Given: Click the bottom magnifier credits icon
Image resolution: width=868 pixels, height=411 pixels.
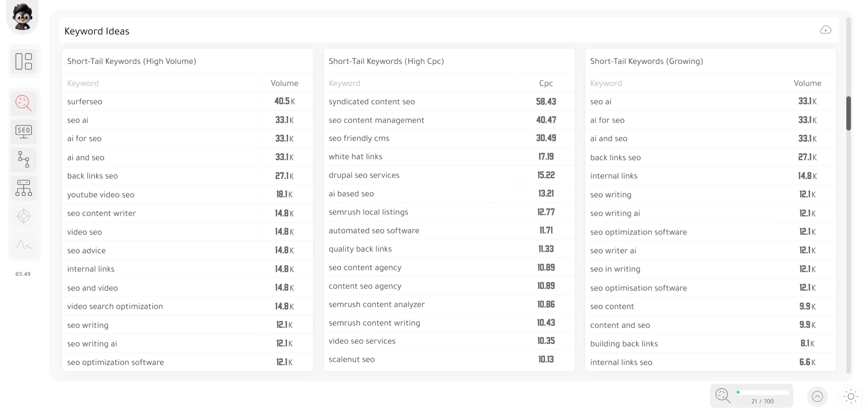Looking at the screenshot, I should (x=723, y=396).
